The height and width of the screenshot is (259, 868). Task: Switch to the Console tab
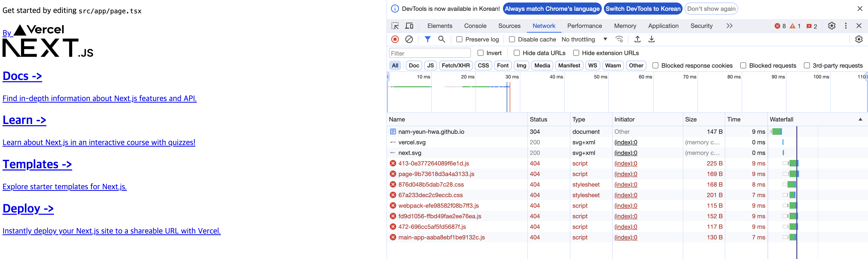coord(475,26)
